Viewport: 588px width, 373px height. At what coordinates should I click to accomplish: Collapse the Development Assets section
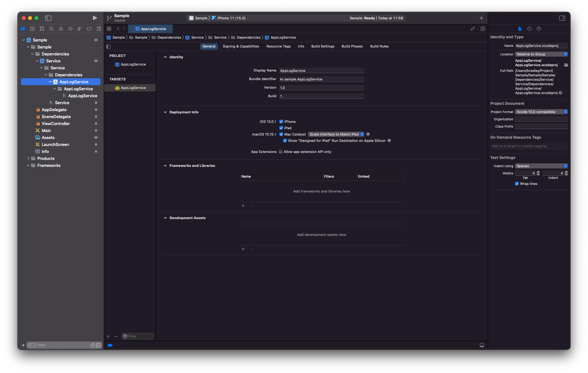pos(165,218)
